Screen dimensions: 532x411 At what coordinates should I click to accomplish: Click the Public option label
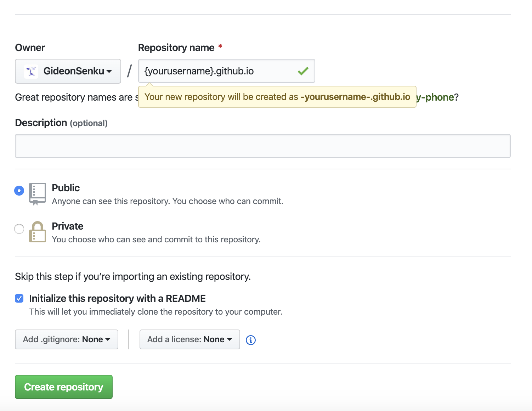pyautogui.click(x=66, y=188)
